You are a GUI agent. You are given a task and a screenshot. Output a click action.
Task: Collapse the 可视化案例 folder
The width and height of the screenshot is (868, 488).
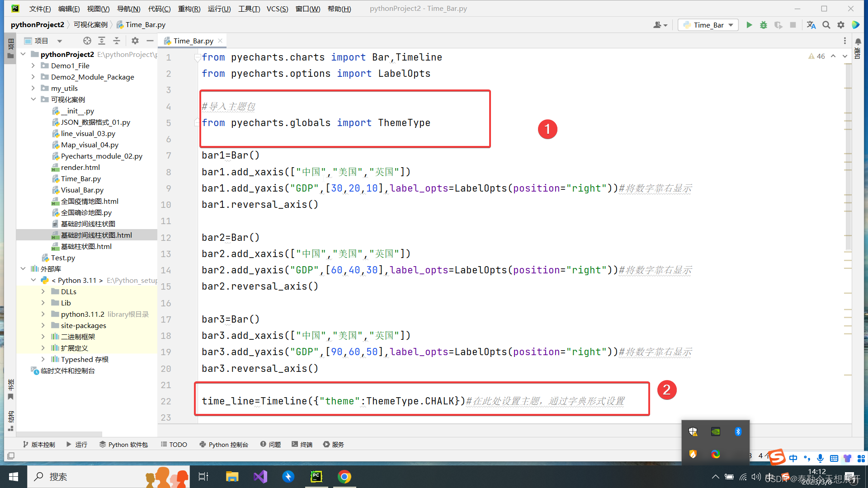click(x=33, y=99)
